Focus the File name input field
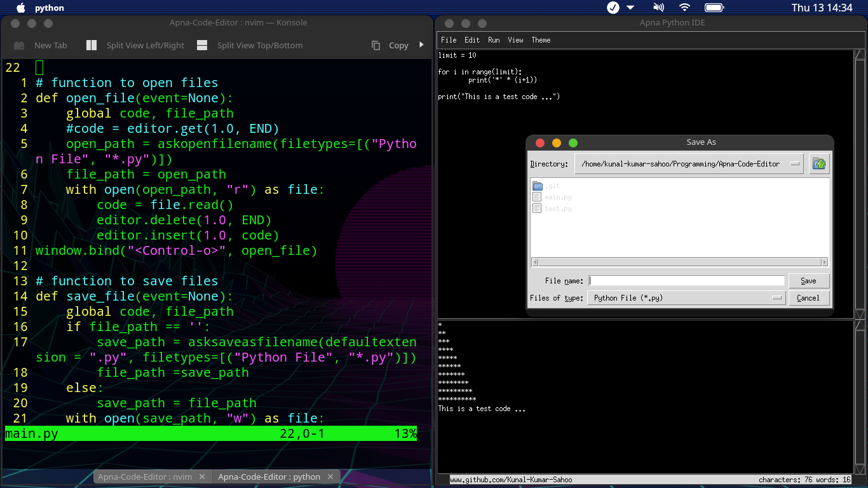Viewport: 868px width, 488px height. point(686,281)
